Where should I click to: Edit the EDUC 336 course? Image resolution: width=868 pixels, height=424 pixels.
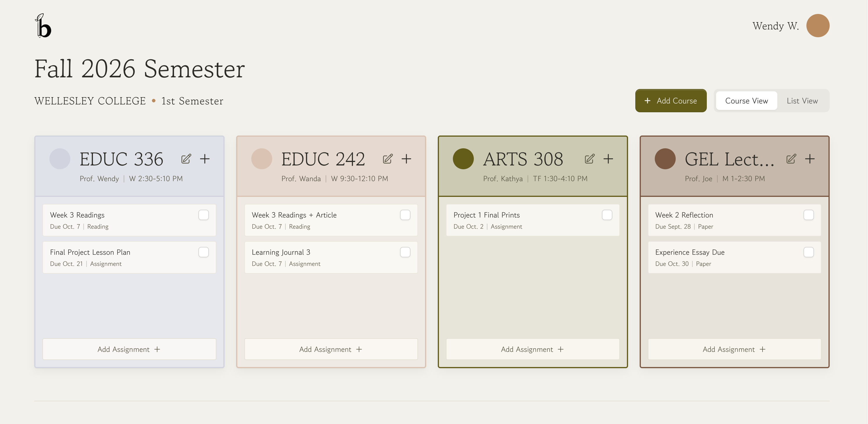coord(186,159)
